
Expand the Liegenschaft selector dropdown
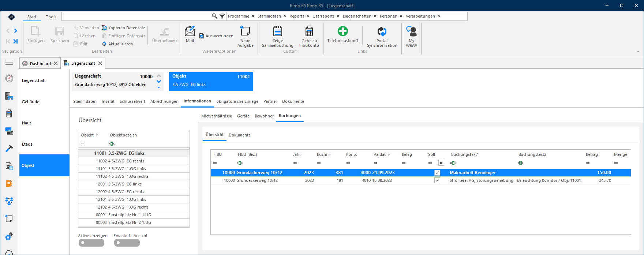tap(159, 87)
